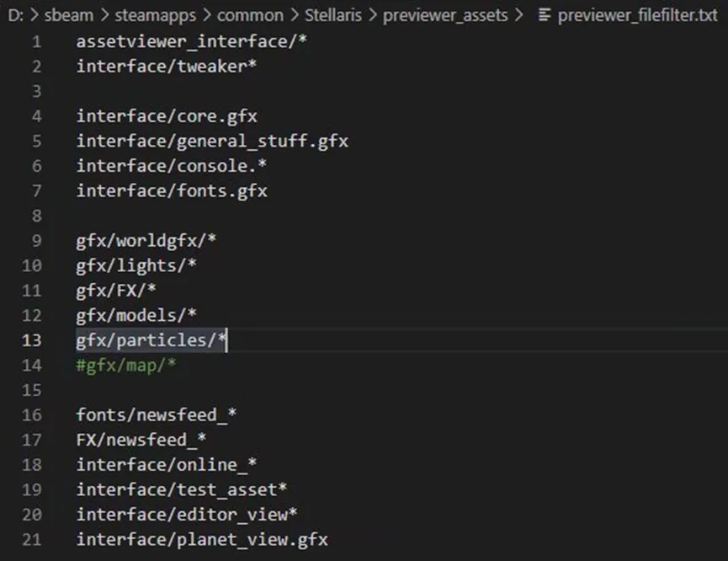
Task: Click line number 8 of empty line
Action: point(36,216)
